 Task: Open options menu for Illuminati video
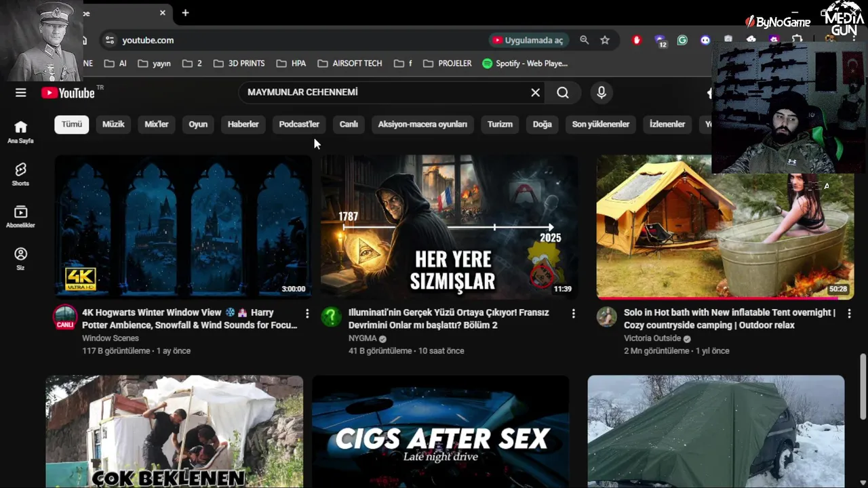[x=574, y=313]
